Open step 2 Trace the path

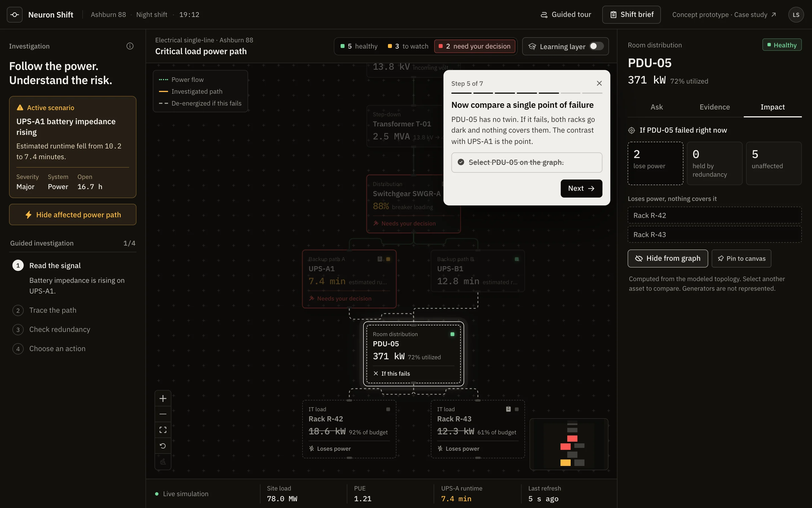[73, 310]
